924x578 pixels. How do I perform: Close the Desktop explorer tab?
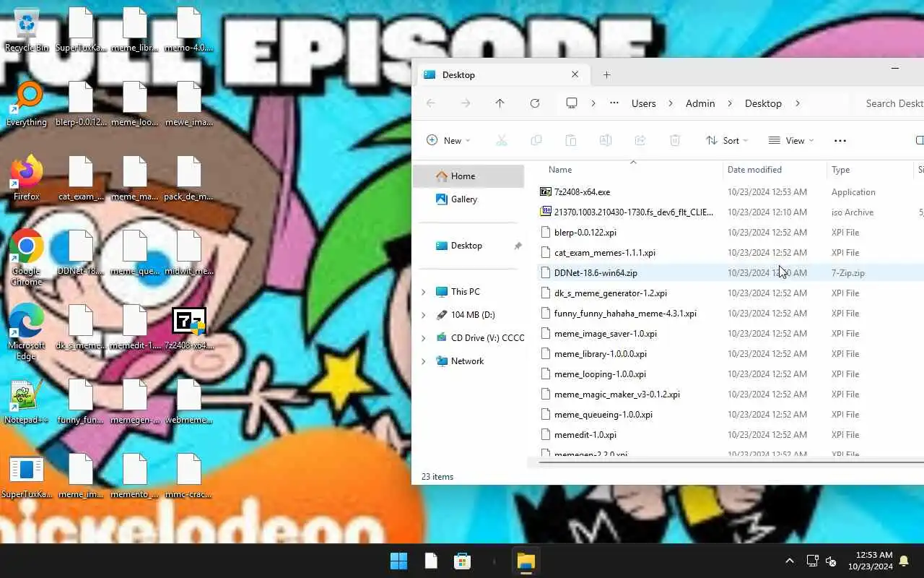click(575, 74)
